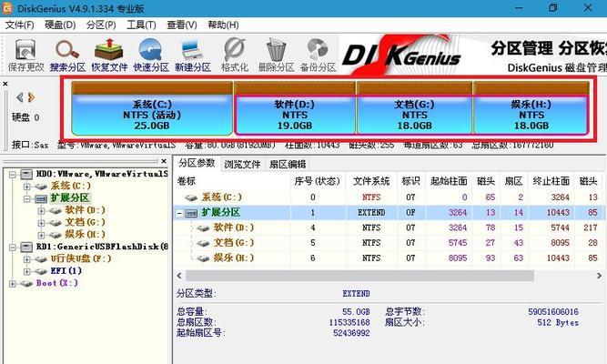
Task: Click the RD1 USB disk icon in the tree
Action: 26,247
